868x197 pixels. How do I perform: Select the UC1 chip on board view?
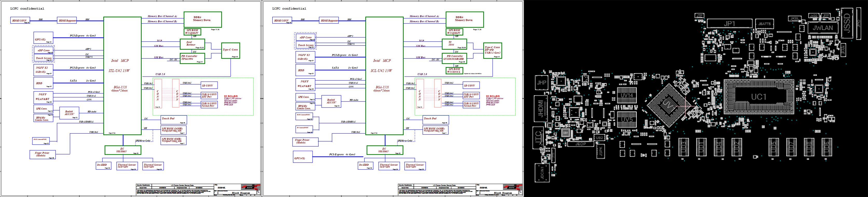(759, 97)
